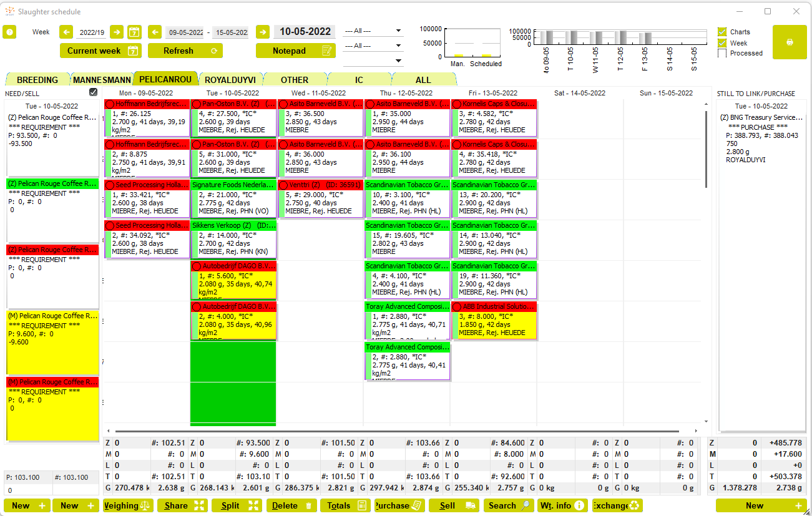Image resolution: width=812 pixels, height=516 pixels.
Task: Open Weighing with the scale icon
Action: tap(128, 505)
